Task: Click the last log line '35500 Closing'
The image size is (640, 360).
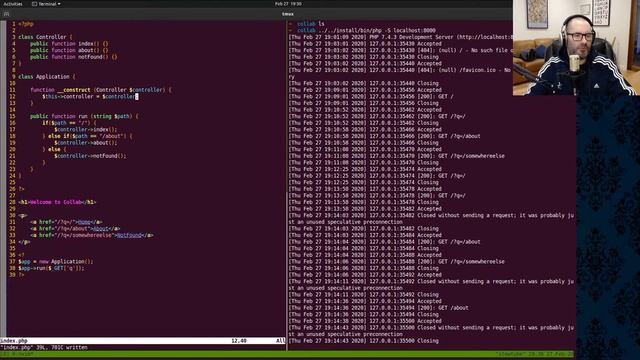Action: pyautogui.click(x=363, y=341)
